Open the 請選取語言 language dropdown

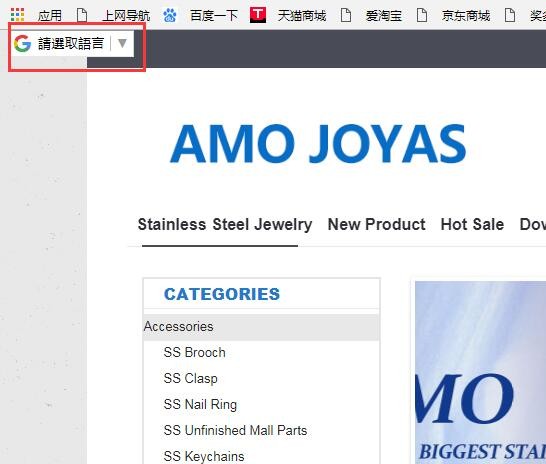click(x=72, y=44)
